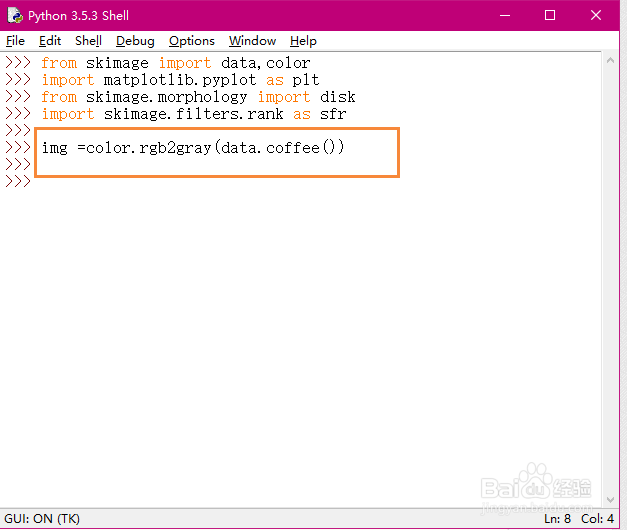Open the Shell menu
Screen dimensions: 627x530
click(x=88, y=41)
